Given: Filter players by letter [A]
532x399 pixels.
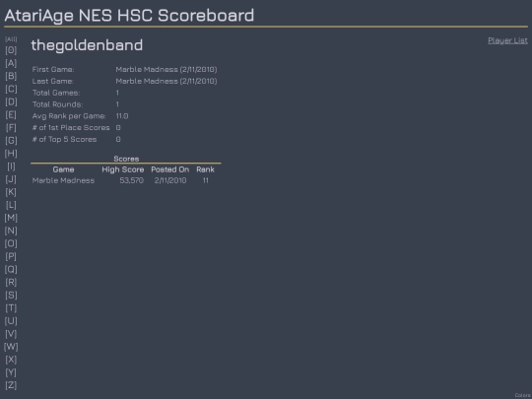Looking at the screenshot, I should 11,63.
